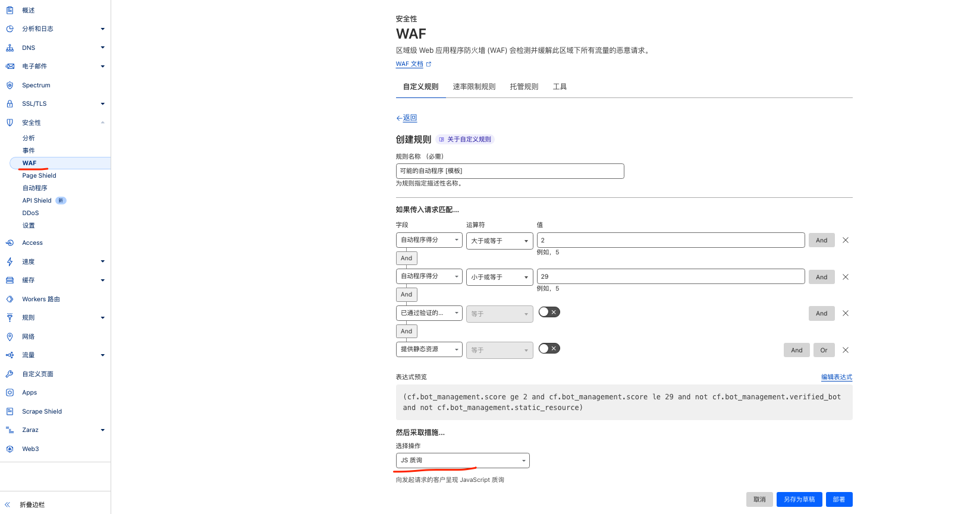Click the 规则名称 input field
Image resolution: width=980 pixels, height=514 pixels.
(x=510, y=171)
